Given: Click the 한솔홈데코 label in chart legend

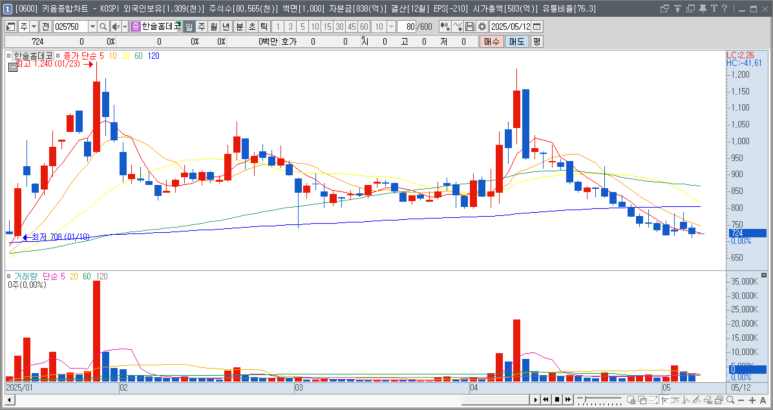Looking at the screenshot, I should click(33, 56).
